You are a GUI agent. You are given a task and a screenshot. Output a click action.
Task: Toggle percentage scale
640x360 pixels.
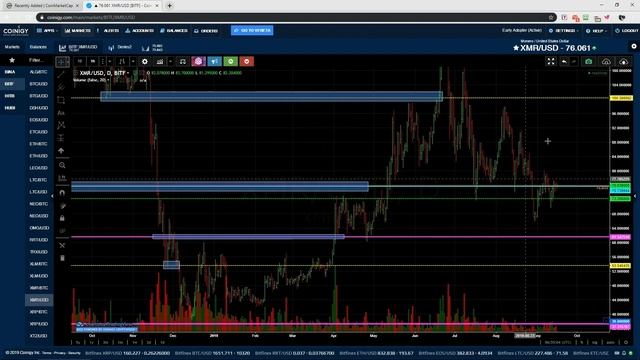(x=582, y=342)
